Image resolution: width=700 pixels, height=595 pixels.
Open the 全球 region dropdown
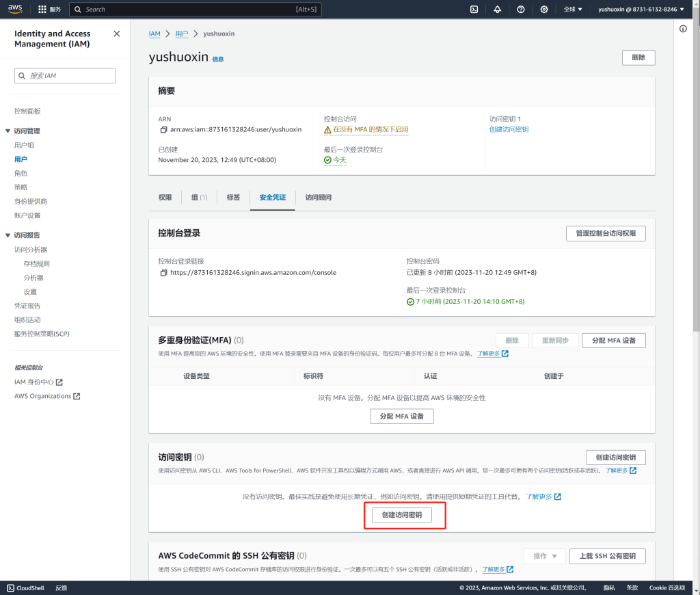(573, 10)
